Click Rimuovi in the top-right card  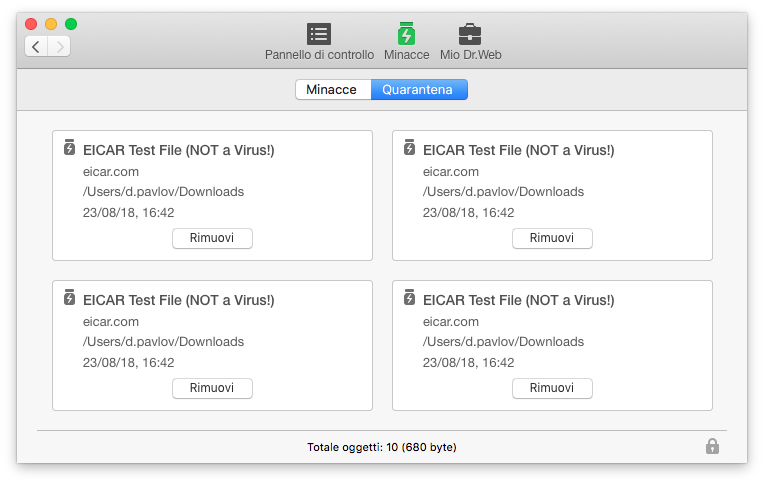pyautogui.click(x=552, y=238)
